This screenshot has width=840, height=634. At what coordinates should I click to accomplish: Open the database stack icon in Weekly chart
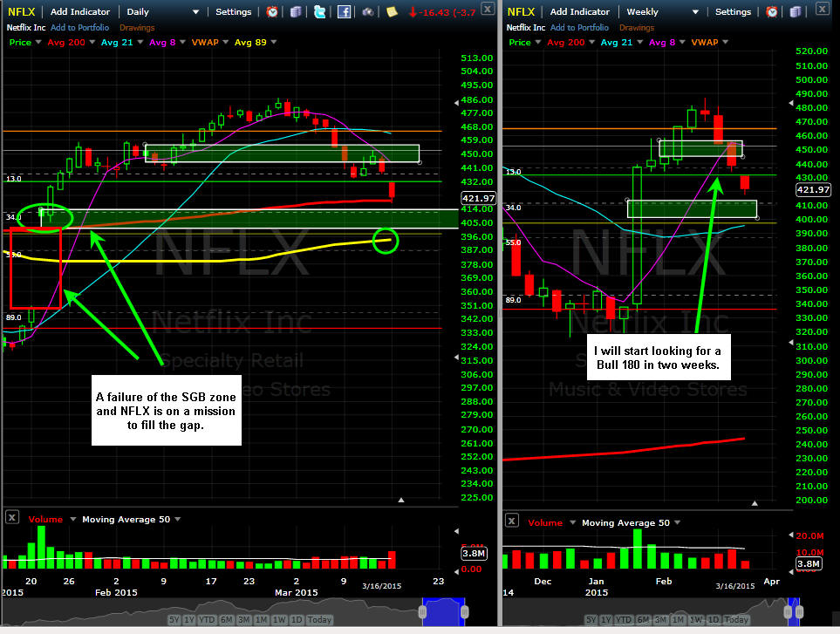click(796, 12)
